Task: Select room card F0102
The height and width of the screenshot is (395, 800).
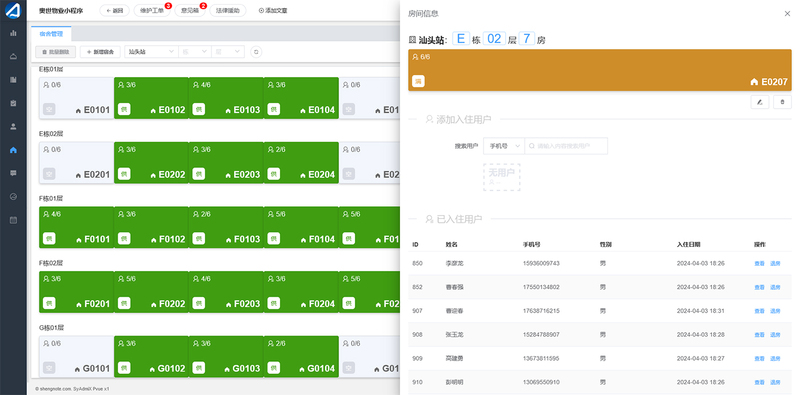Action: click(152, 228)
